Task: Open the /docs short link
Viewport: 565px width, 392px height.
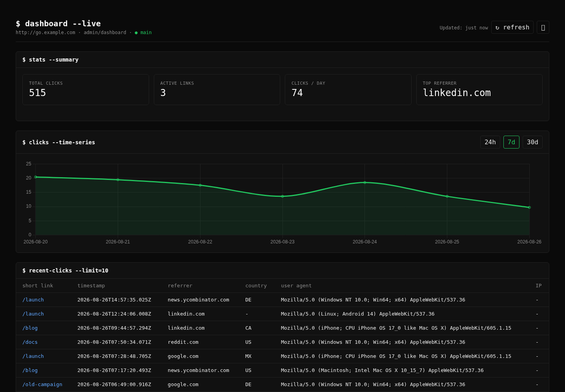Action: tap(30, 342)
